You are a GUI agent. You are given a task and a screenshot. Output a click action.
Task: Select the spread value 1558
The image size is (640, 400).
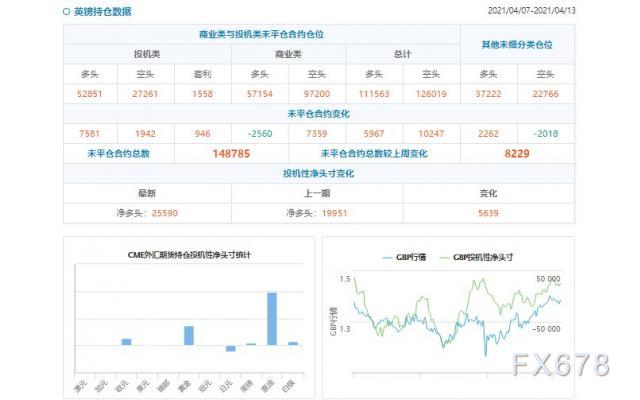coord(202,94)
